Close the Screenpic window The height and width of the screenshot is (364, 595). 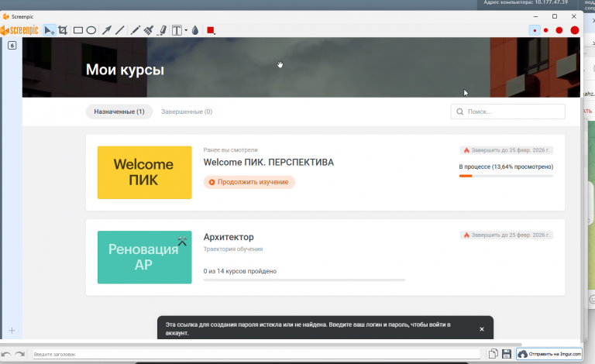point(574,16)
